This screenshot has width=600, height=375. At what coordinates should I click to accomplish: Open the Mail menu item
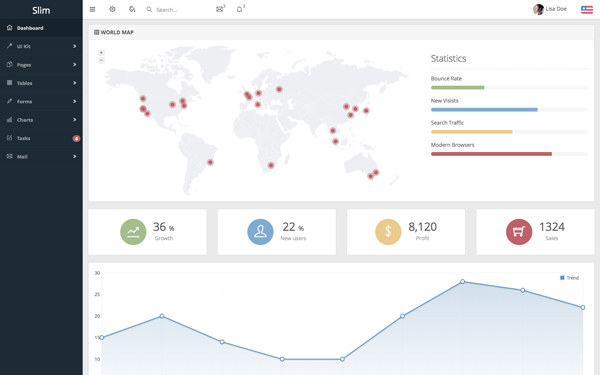coord(41,157)
